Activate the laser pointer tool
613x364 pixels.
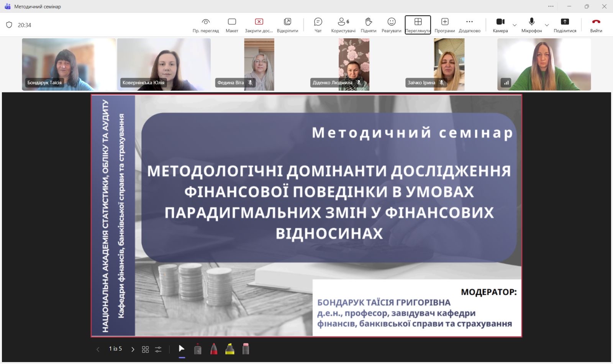(198, 349)
